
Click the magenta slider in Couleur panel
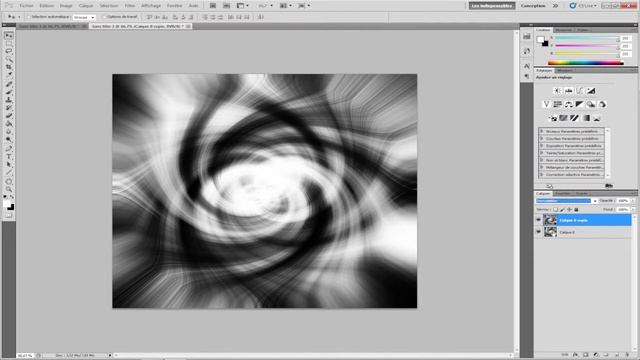[x=586, y=46]
